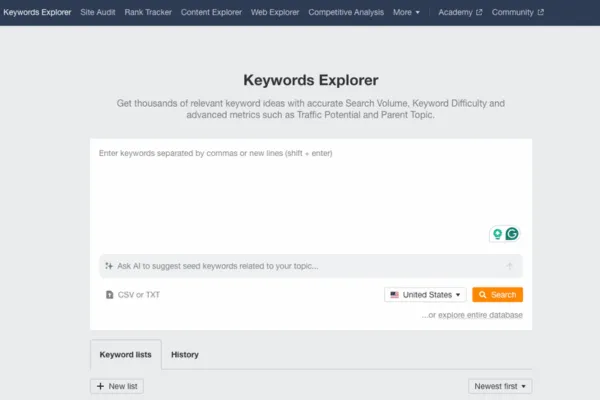Click the external link icon beside Academy
The height and width of the screenshot is (400, 600).
(478, 13)
